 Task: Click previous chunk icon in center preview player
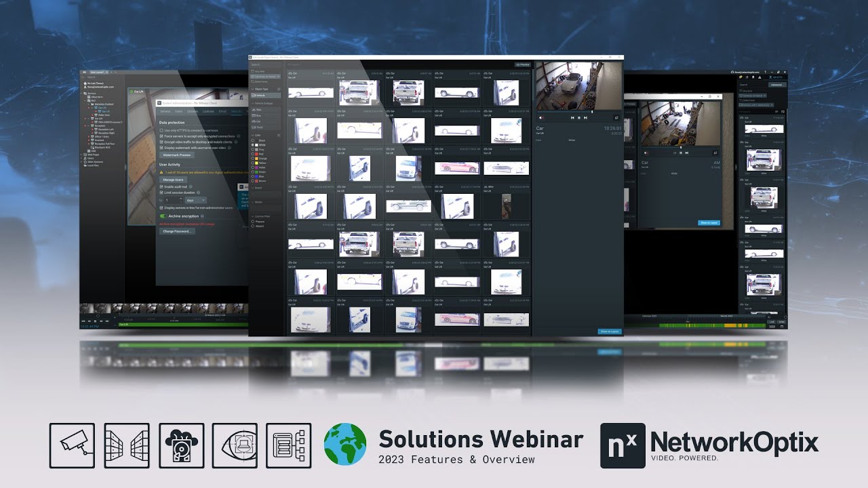(x=572, y=118)
